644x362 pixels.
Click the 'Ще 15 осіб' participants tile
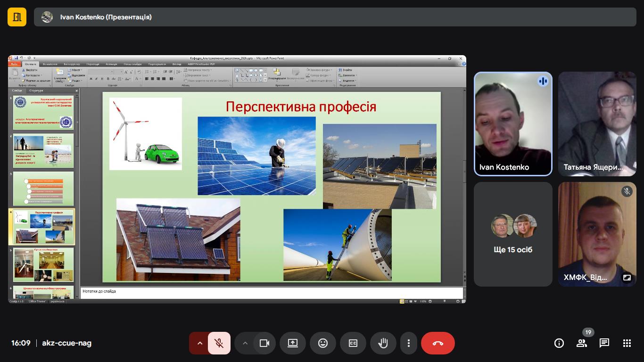[x=513, y=234]
